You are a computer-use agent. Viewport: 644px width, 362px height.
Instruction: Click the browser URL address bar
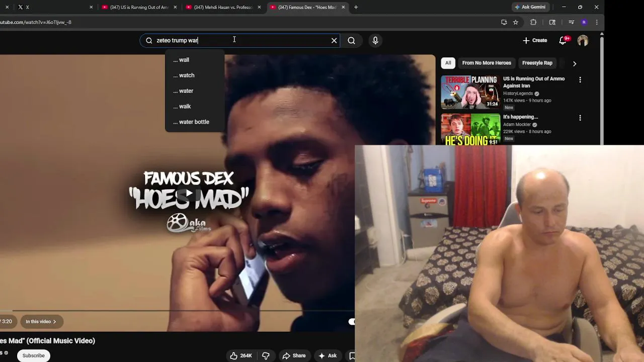[x=247, y=22]
